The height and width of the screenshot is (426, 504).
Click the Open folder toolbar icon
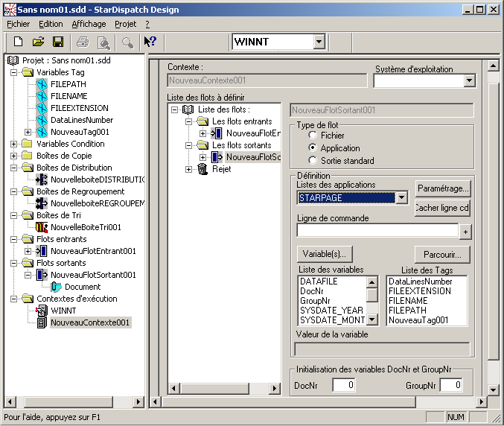[38, 42]
